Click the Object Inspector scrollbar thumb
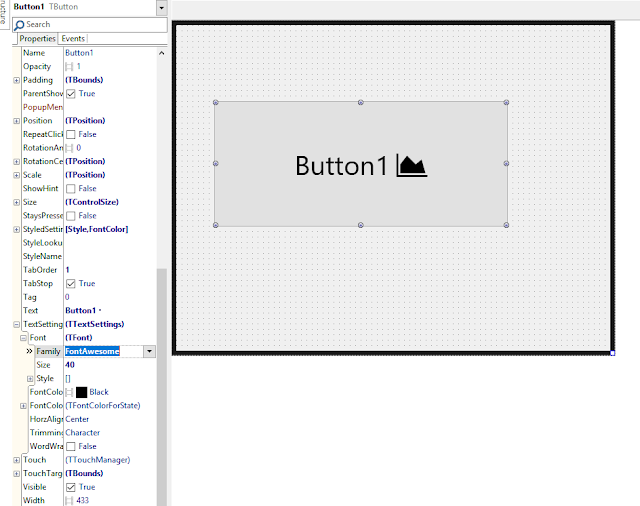Viewport: 640px width, 506px height. point(162,387)
